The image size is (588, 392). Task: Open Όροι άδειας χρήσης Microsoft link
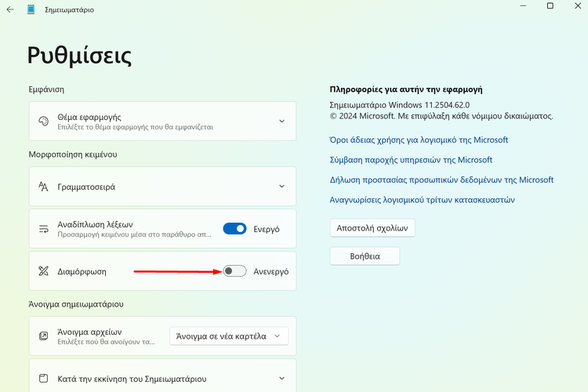pos(419,140)
